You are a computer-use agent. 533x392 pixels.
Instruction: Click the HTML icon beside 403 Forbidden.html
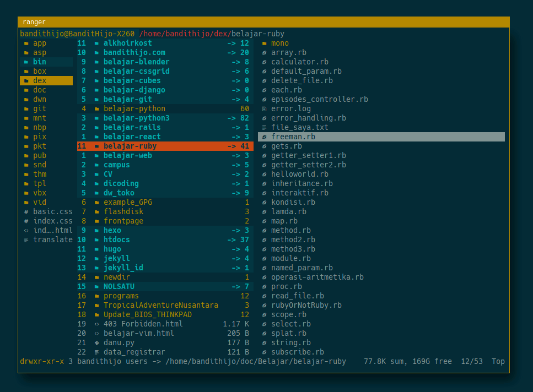pos(96,324)
